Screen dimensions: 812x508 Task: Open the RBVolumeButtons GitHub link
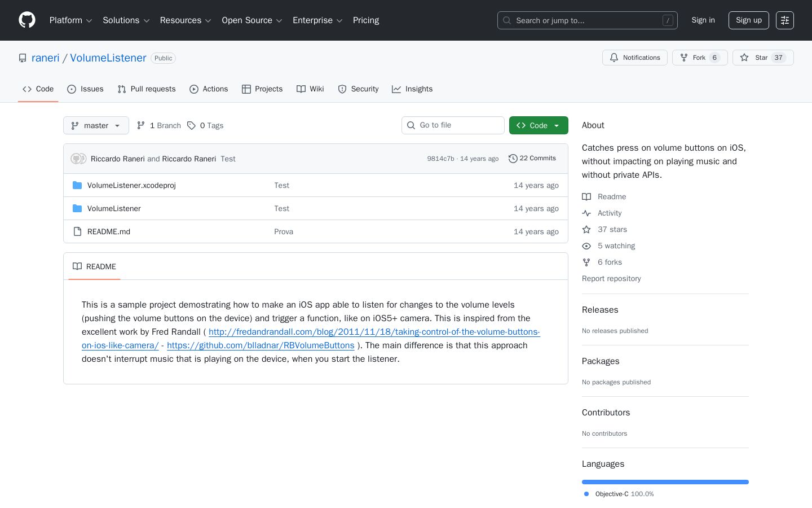pyautogui.click(x=261, y=345)
